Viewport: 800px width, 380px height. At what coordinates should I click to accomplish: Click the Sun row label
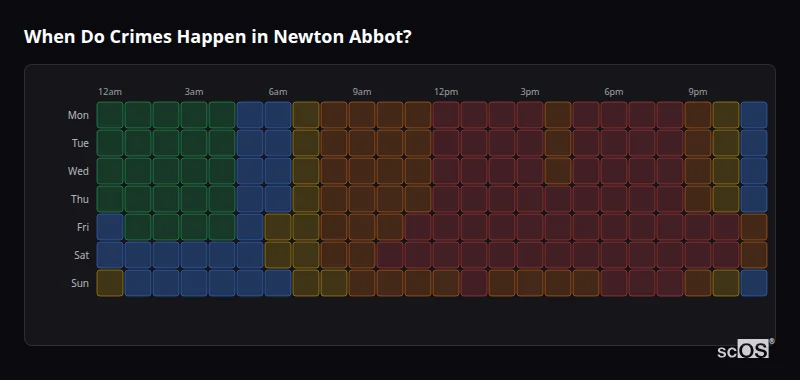click(x=80, y=284)
